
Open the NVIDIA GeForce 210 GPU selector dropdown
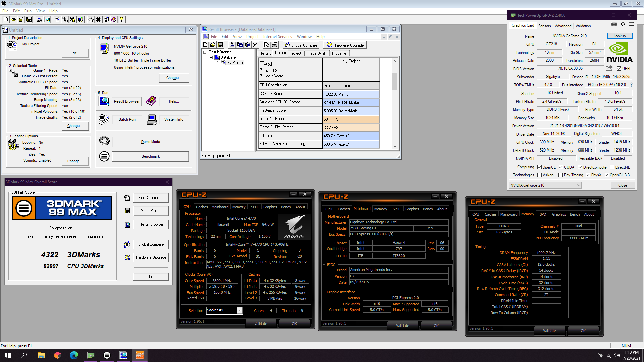(x=545, y=185)
